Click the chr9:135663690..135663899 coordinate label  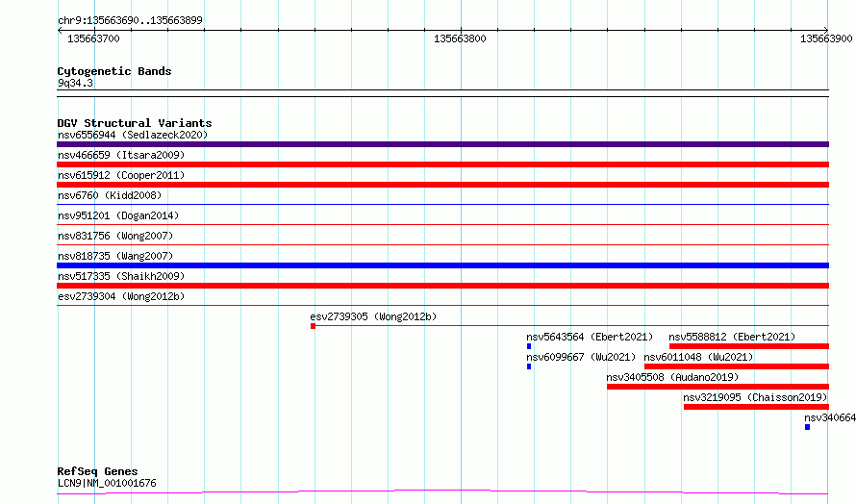[130, 20]
